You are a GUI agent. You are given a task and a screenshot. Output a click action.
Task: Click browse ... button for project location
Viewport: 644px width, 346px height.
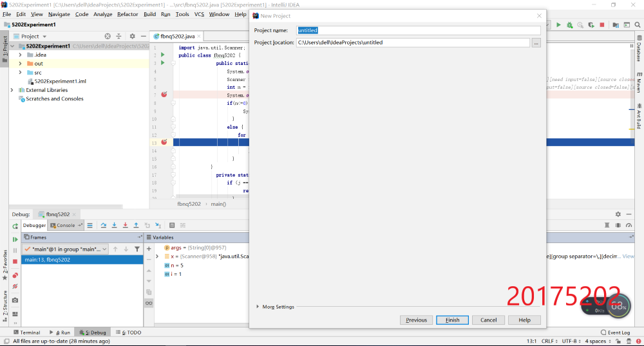(536, 42)
